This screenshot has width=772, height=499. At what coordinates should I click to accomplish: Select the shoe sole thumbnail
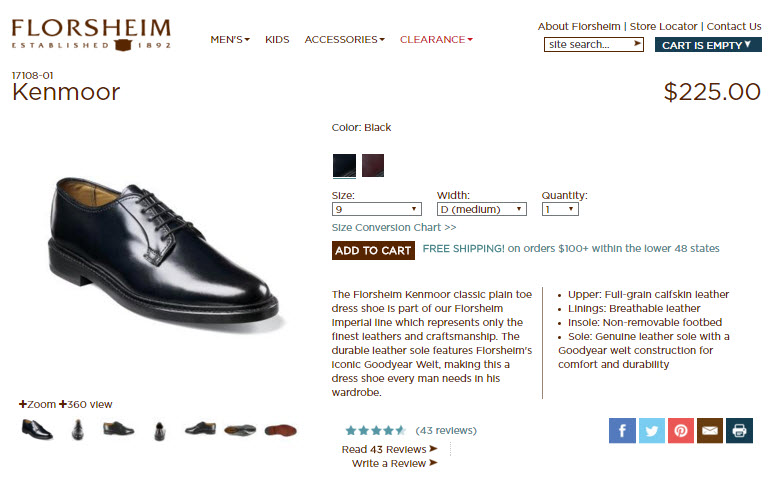coord(281,430)
